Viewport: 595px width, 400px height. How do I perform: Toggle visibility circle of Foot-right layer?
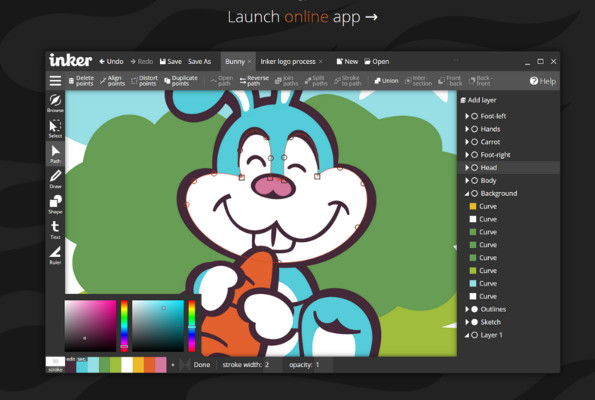click(x=474, y=155)
